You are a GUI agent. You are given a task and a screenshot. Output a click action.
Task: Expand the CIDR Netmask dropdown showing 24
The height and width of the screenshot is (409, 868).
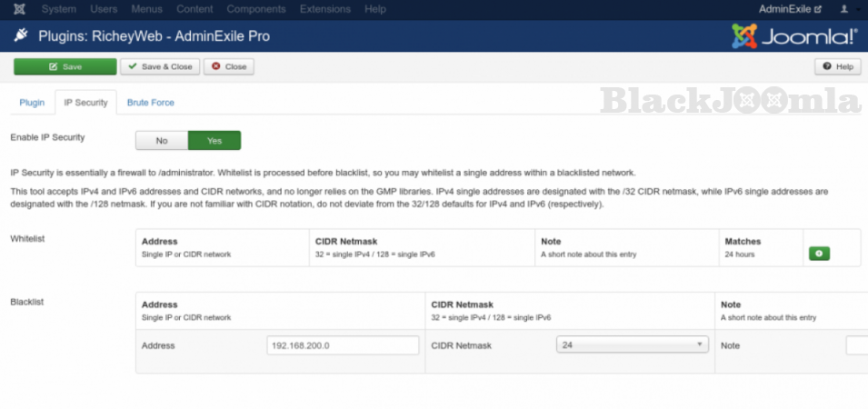(632, 345)
